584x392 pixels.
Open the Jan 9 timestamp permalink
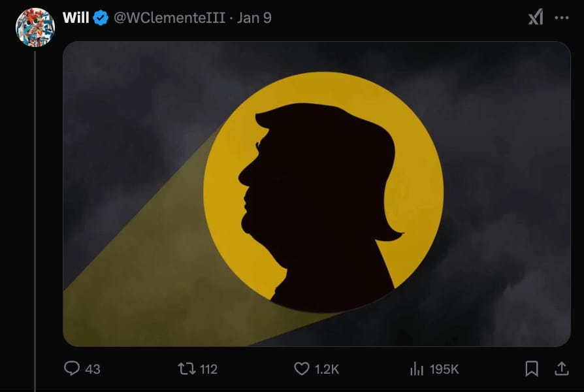point(254,18)
